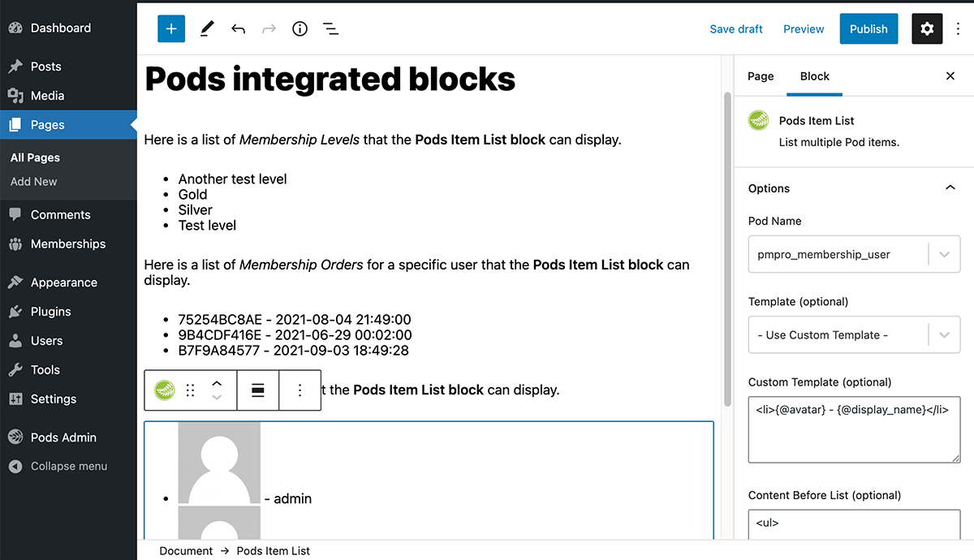Open the content structure details icon
The height and width of the screenshot is (560, 974).
pyautogui.click(x=300, y=28)
